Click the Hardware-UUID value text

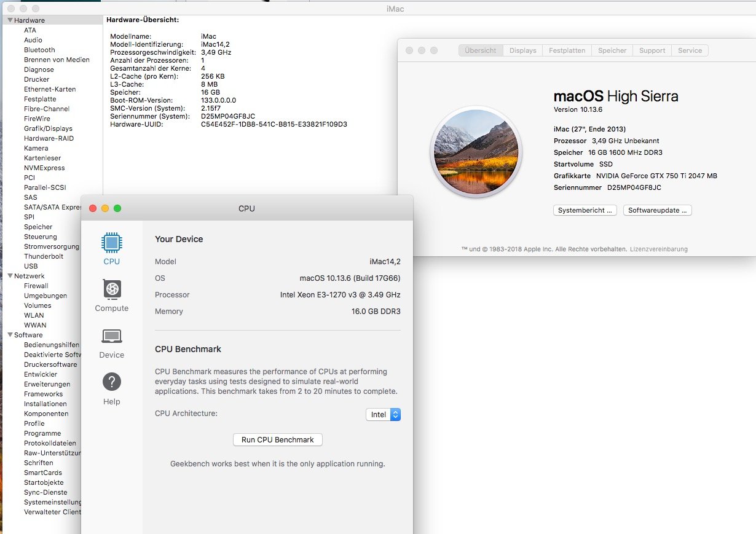point(274,124)
